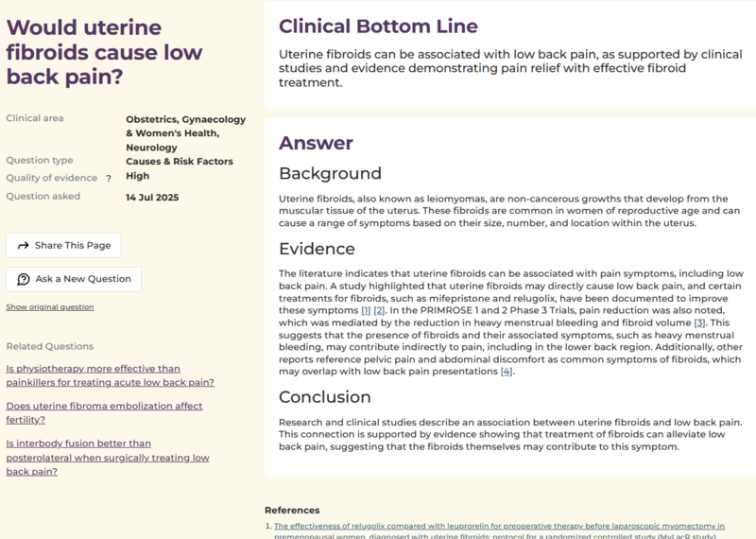Click Ask a New Question button
The width and height of the screenshot is (756, 539).
point(74,279)
